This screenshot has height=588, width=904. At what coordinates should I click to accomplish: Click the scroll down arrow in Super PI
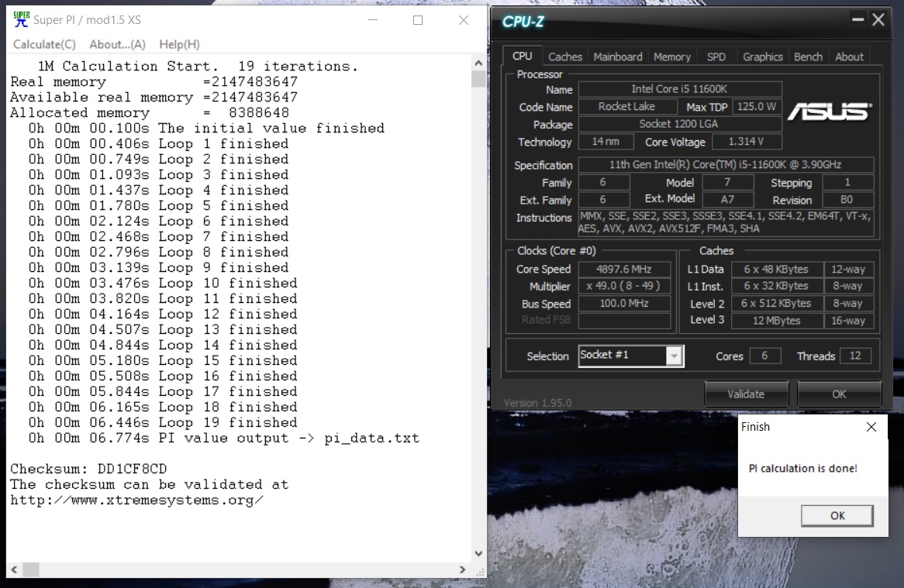click(478, 553)
